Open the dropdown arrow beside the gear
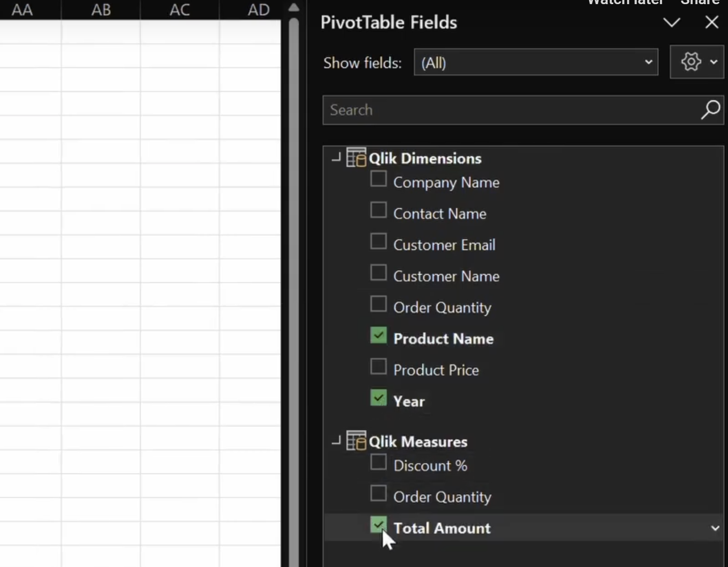728x567 pixels. point(714,62)
